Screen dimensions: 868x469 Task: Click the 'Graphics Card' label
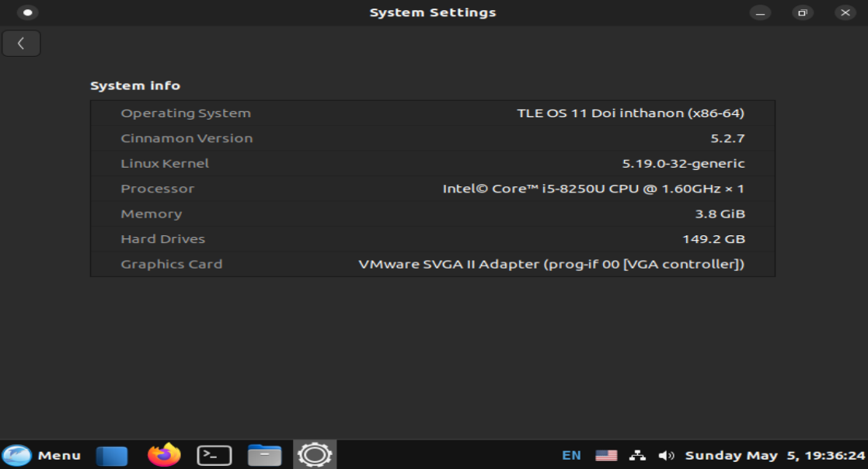[171, 264]
